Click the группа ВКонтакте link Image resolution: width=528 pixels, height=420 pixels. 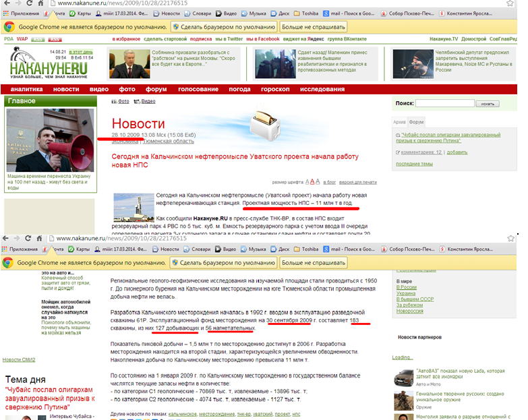tap(347, 39)
